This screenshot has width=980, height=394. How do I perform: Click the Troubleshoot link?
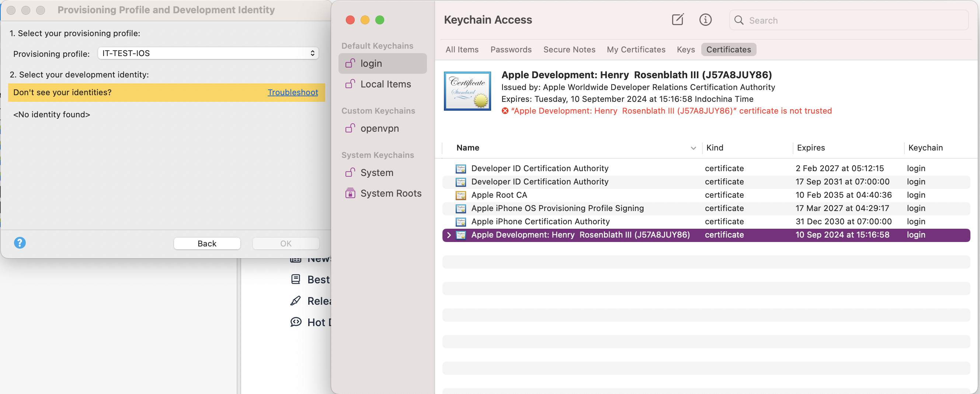292,93
